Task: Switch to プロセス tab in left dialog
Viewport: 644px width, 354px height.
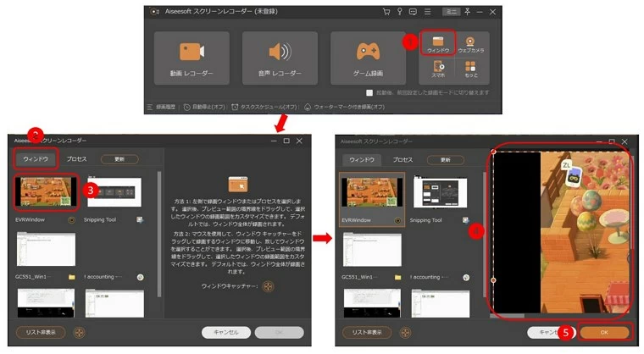Action: [x=77, y=158]
